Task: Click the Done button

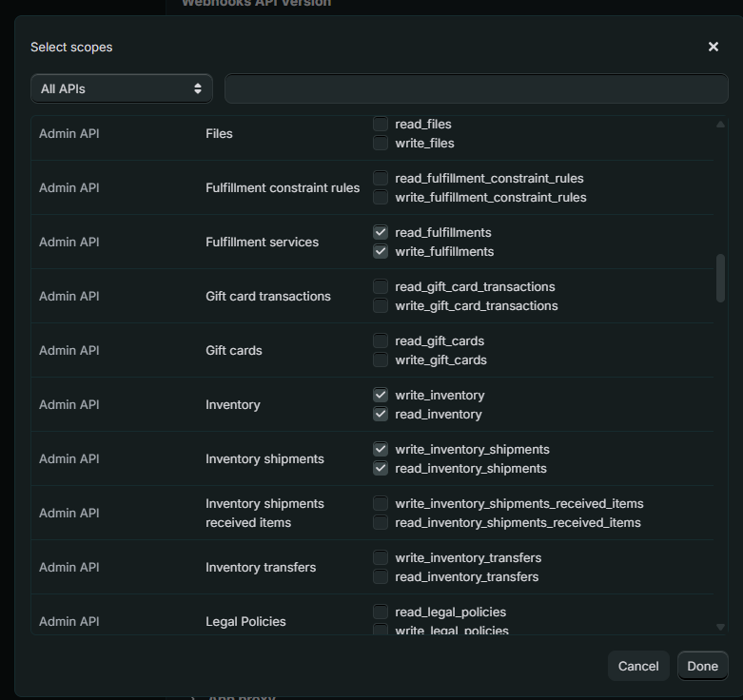Action: pyautogui.click(x=702, y=666)
